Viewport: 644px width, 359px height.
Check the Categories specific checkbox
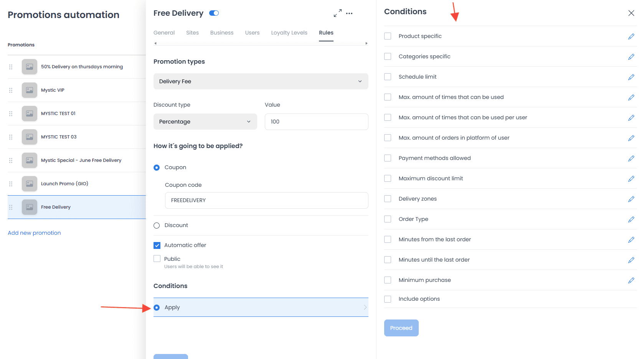click(388, 56)
